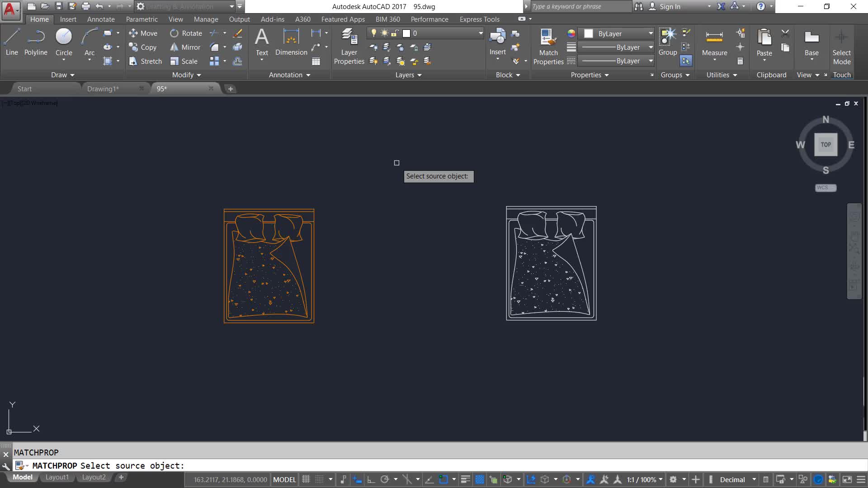Image resolution: width=868 pixels, height=488 pixels.
Task: Switch to the Drawing1 document tab
Action: tap(103, 89)
